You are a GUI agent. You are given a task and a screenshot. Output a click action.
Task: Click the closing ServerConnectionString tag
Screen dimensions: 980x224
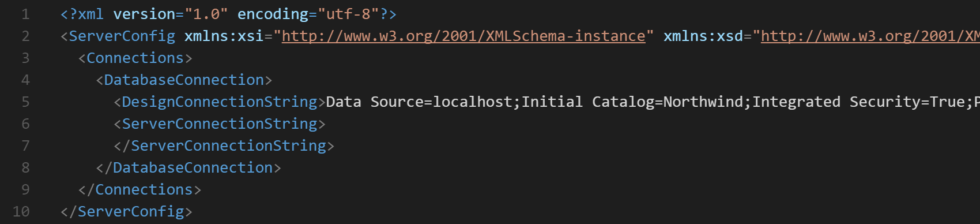[x=224, y=145]
